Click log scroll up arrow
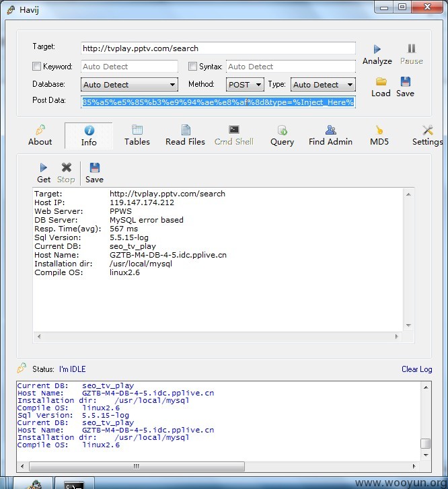 (x=426, y=387)
